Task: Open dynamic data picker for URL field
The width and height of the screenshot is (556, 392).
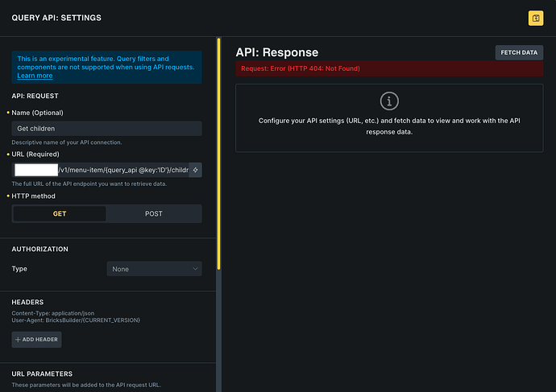Action: click(195, 170)
